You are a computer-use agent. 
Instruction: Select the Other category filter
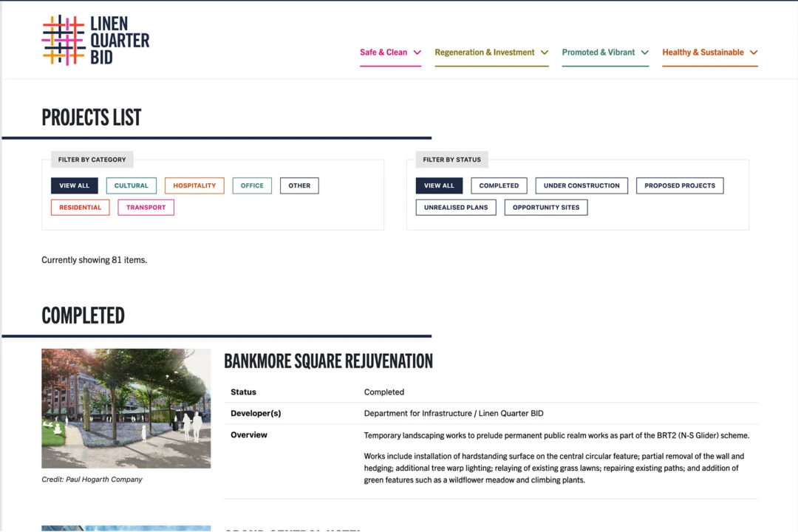(299, 185)
